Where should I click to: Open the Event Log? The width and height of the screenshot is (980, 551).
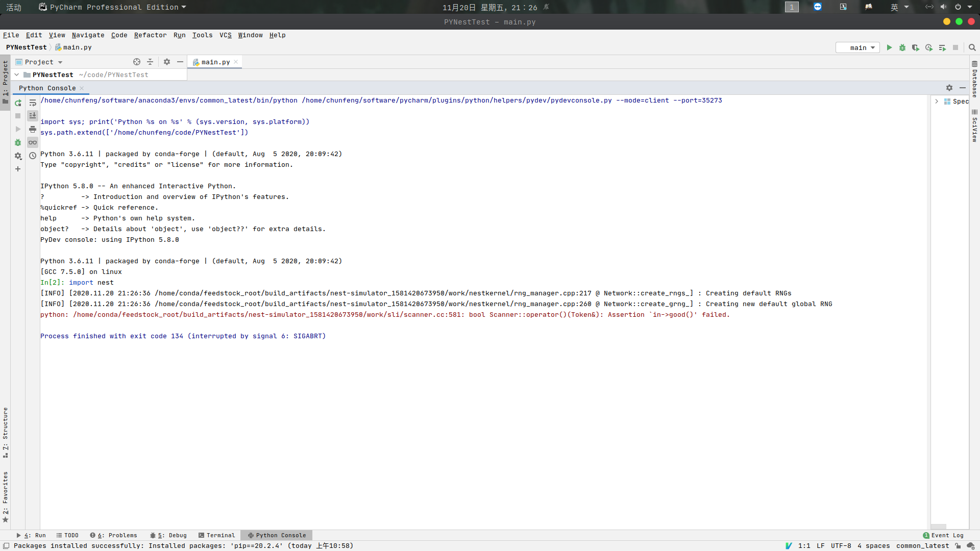[x=947, y=535]
